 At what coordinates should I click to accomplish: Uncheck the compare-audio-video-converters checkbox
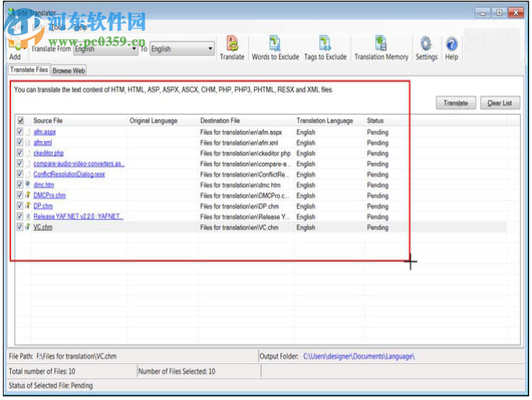tap(20, 164)
